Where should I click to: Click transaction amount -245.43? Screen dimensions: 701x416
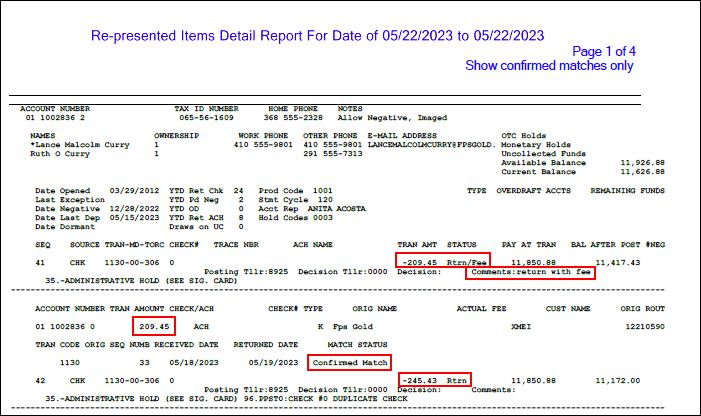419,381
